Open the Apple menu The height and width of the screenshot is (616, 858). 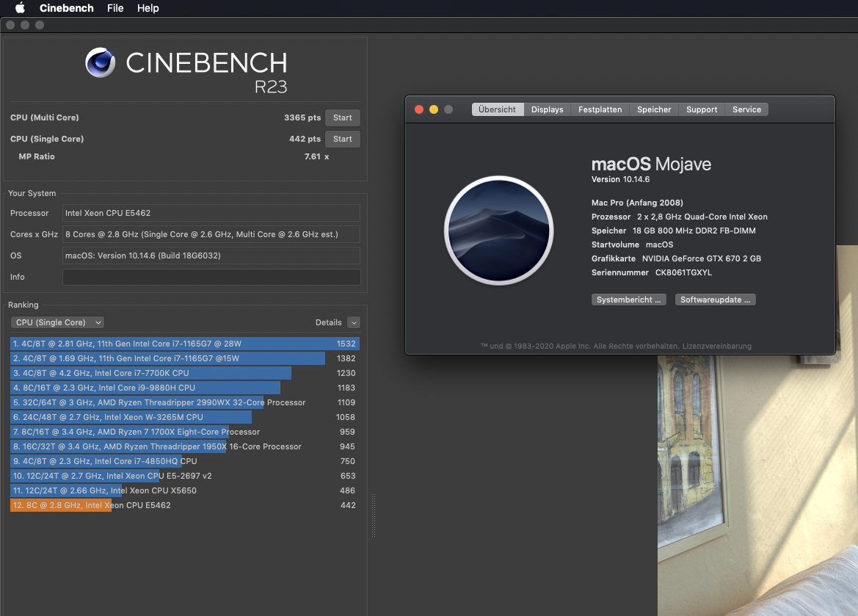click(x=20, y=7)
